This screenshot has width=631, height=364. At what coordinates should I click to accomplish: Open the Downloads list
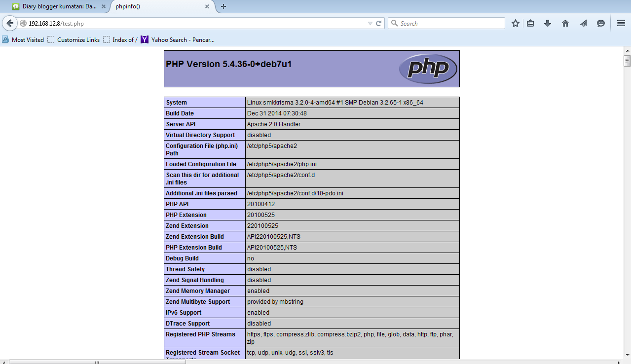[x=547, y=23]
